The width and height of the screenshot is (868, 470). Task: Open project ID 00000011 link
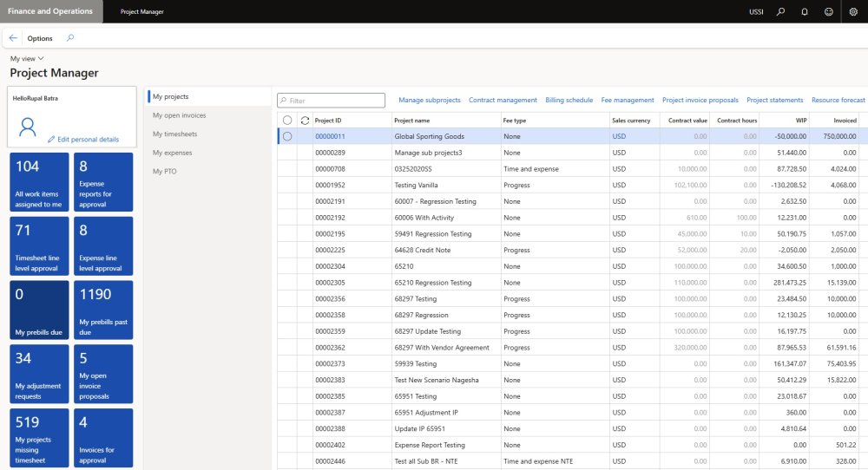click(x=330, y=136)
